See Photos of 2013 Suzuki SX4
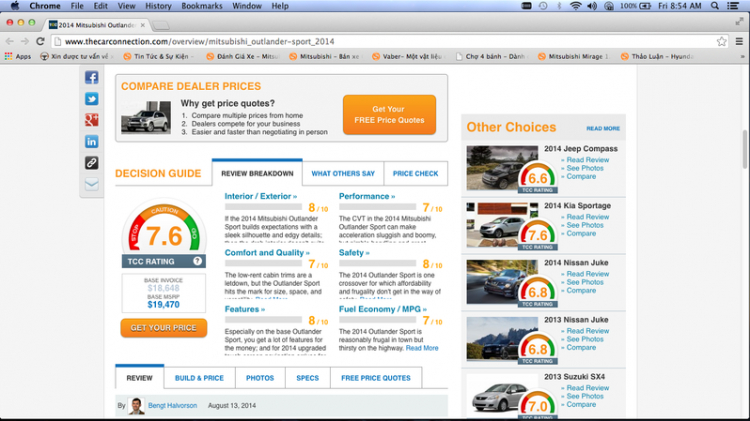This screenshot has height=421, width=750. click(x=585, y=396)
